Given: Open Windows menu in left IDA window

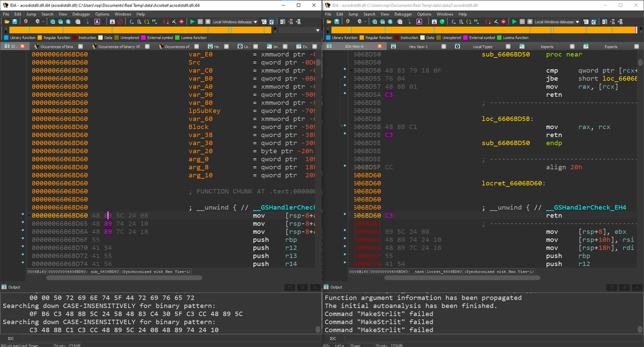Looking at the screenshot, I should pyautogui.click(x=123, y=14).
